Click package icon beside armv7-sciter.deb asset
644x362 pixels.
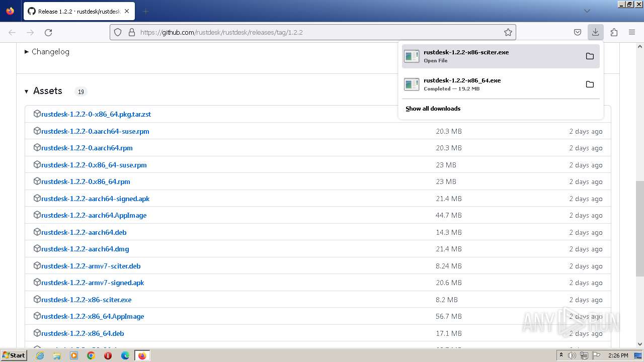(37, 265)
